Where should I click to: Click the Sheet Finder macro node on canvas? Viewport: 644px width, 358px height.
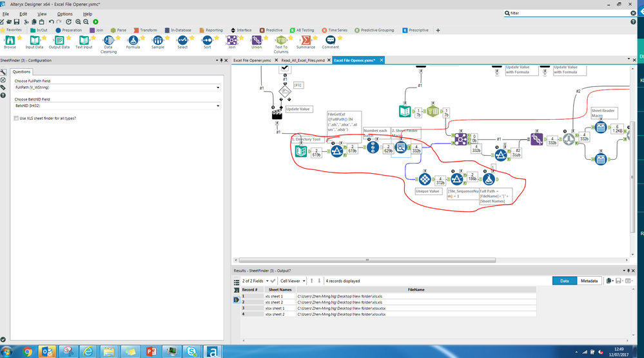pos(401,147)
